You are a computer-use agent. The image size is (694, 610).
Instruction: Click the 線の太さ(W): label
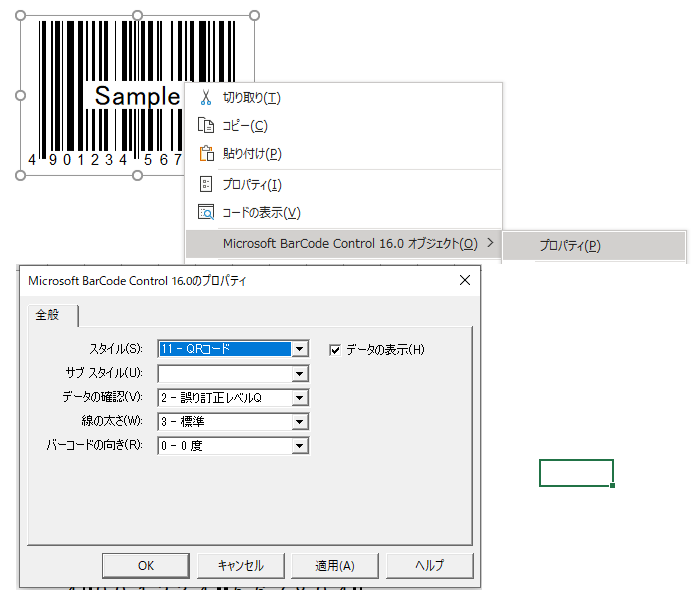click(112, 421)
